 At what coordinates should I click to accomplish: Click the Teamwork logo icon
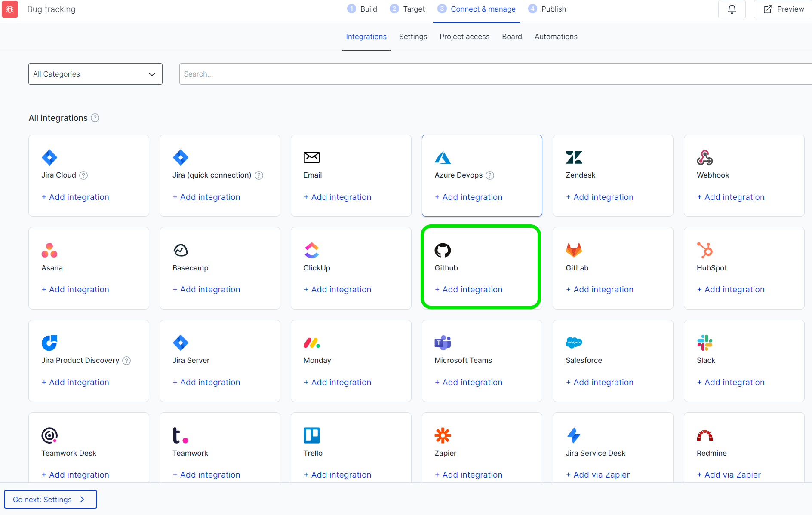tap(181, 435)
